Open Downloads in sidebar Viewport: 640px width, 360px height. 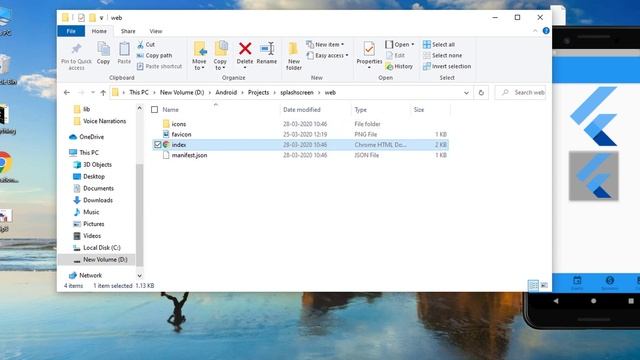(x=98, y=200)
